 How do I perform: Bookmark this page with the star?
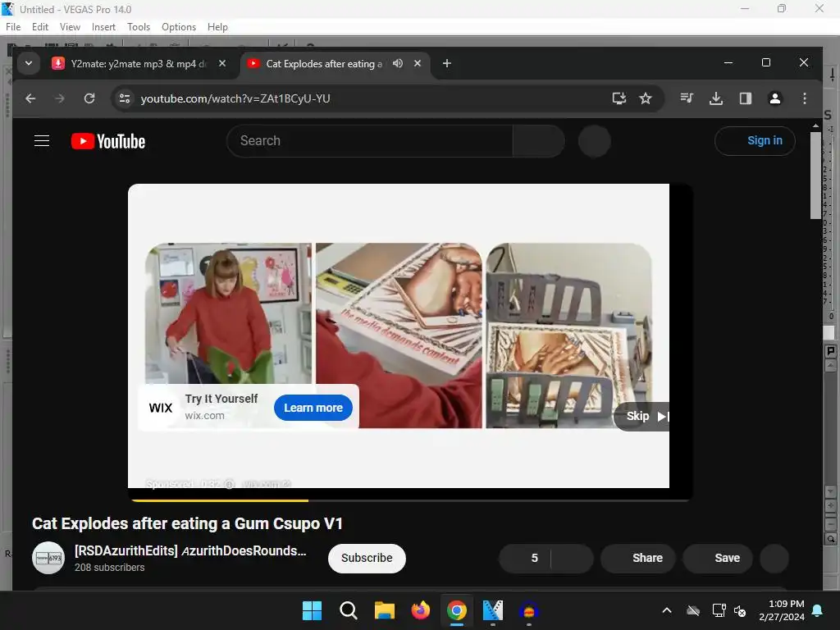646,98
